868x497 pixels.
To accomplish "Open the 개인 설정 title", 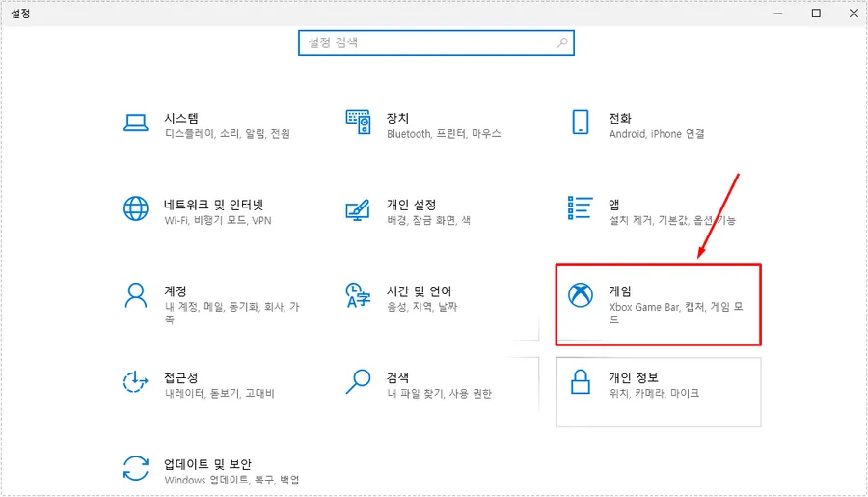I will click(411, 205).
